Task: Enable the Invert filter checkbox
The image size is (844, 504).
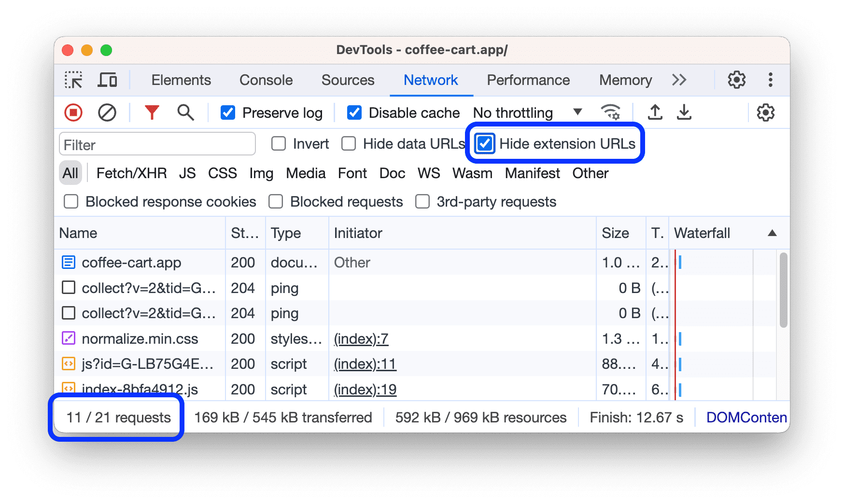Action: [278, 143]
